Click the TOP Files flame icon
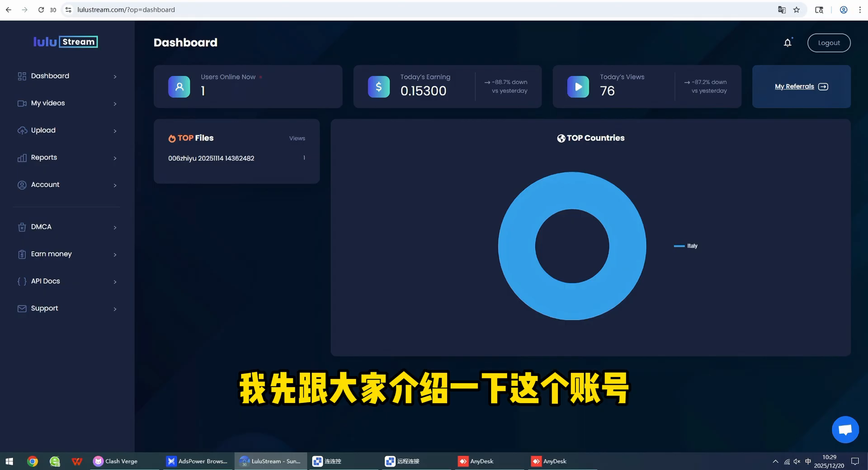Image resolution: width=868 pixels, height=470 pixels. coord(172,138)
